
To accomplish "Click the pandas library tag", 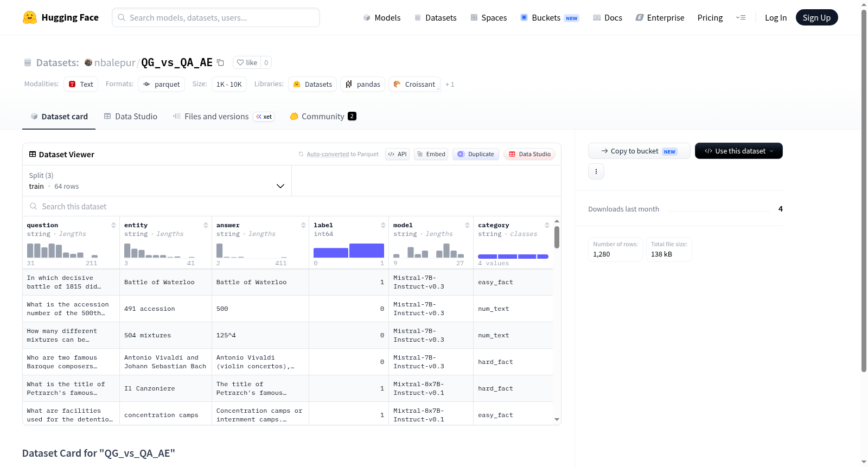I will click(x=362, y=84).
